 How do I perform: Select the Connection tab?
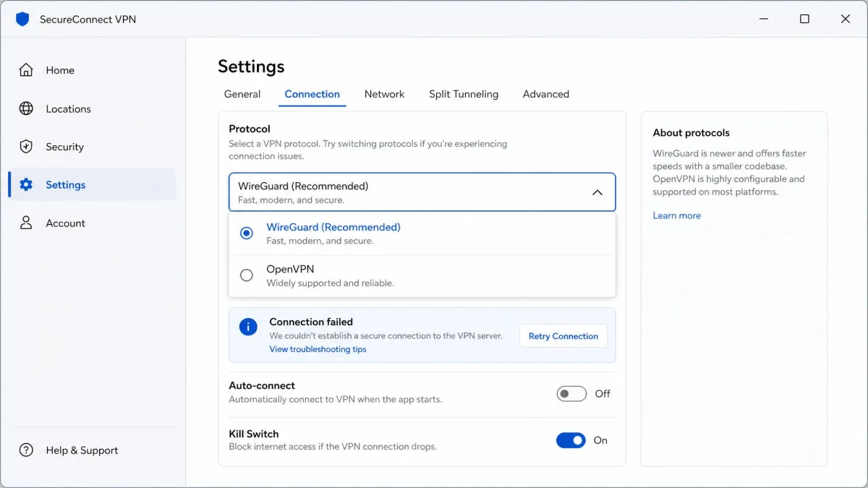pyautogui.click(x=312, y=94)
